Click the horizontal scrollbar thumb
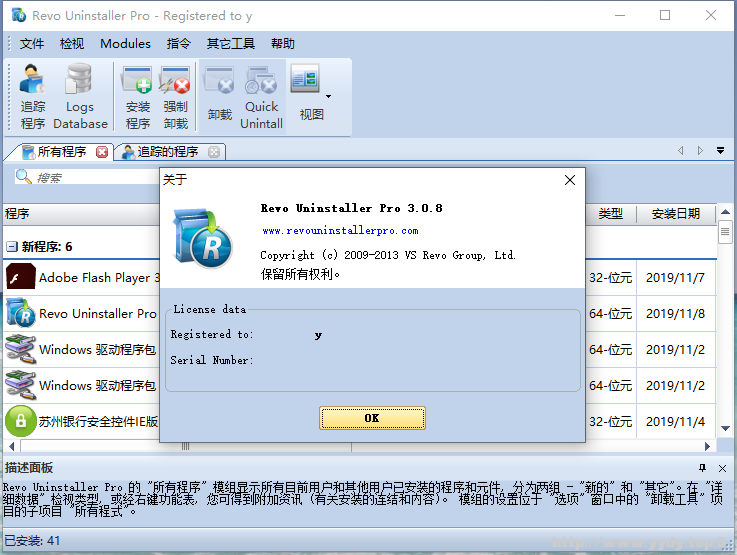Screen dimensions: 737x555 point(186,446)
